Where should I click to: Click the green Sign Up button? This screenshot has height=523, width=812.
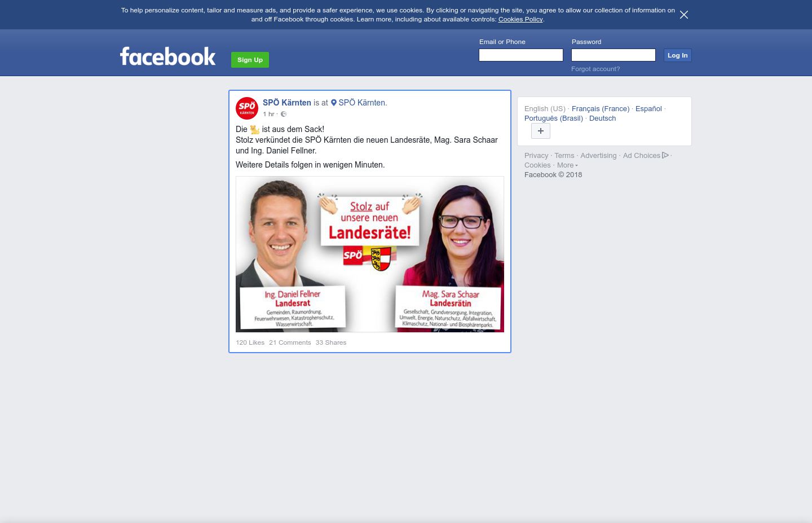250,60
